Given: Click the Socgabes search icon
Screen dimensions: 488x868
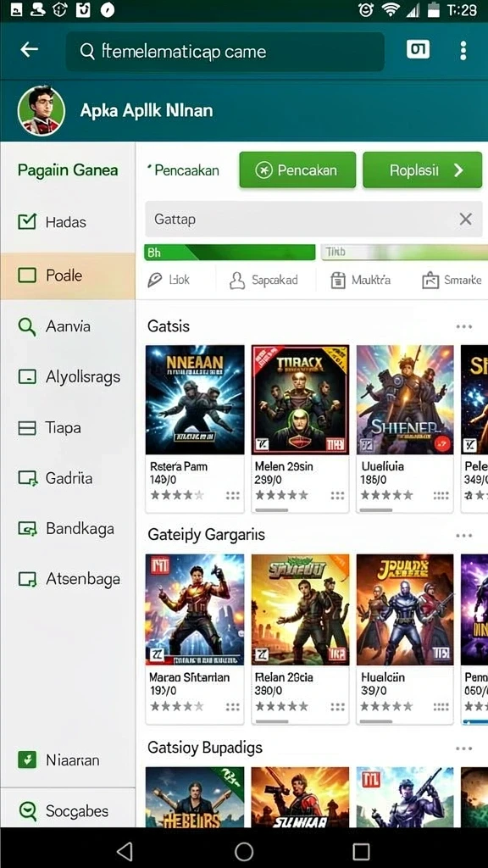Looking at the screenshot, I should click(x=27, y=811).
